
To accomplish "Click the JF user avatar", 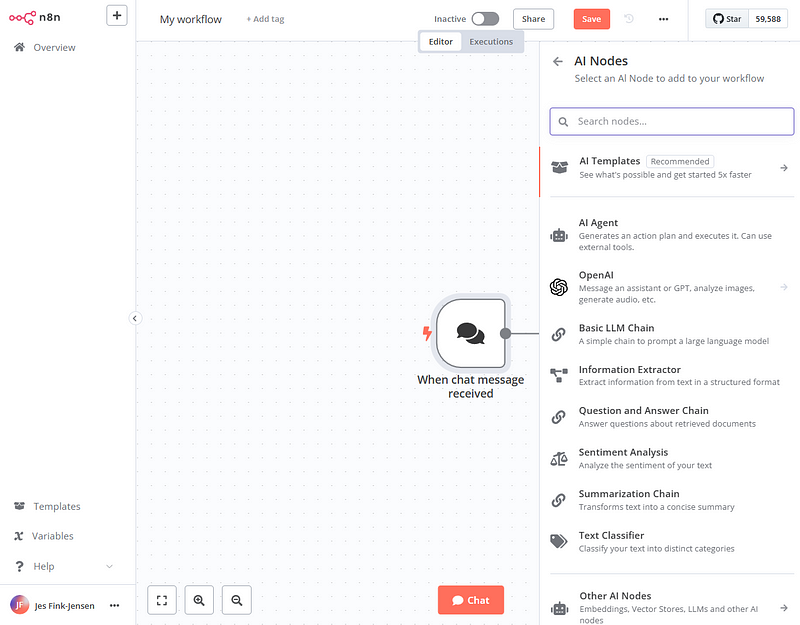I will 19,605.
